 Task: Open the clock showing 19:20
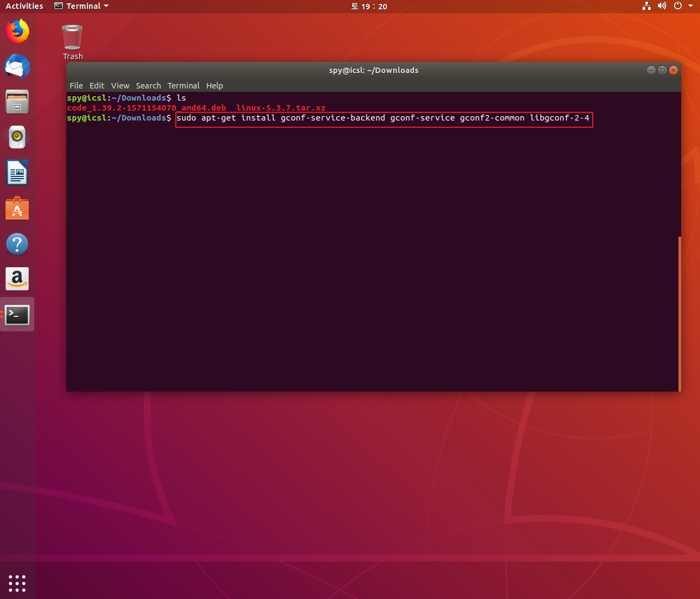point(369,7)
